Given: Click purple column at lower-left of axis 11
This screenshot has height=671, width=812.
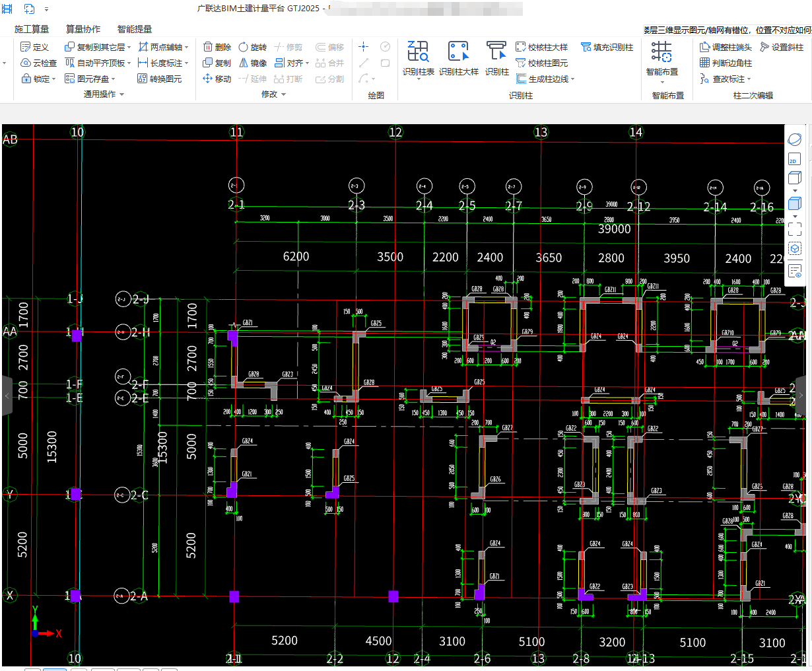Looking at the screenshot, I should [234, 596].
